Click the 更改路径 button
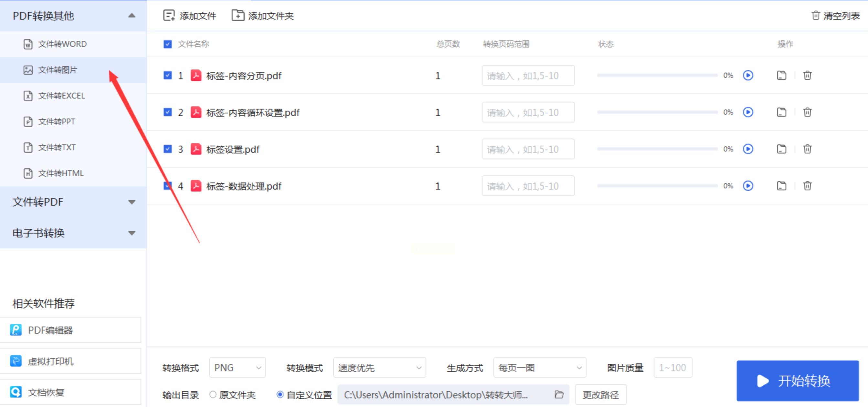 (600, 394)
